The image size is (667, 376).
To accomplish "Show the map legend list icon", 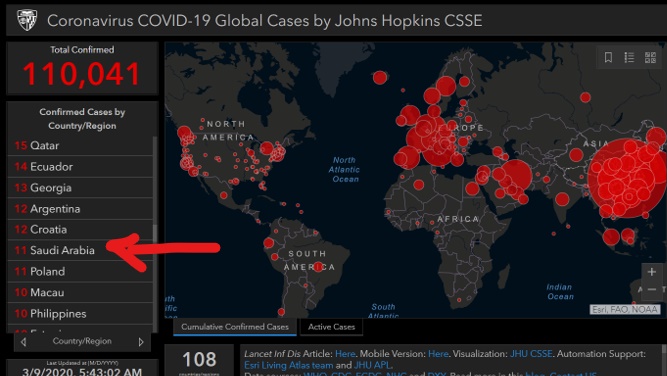I will (x=629, y=57).
